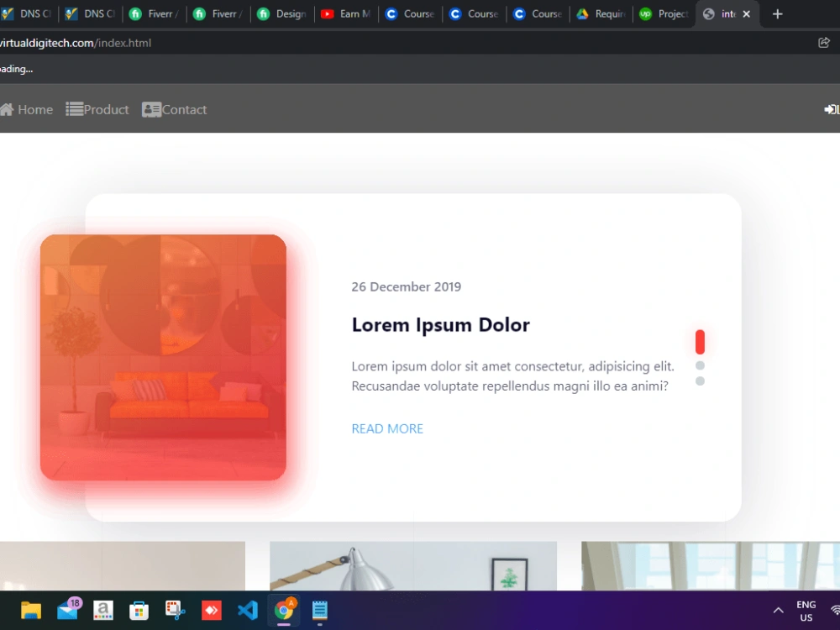The width and height of the screenshot is (840, 630).
Task: Select the third gray pagination bullet
Action: click(700, 381)
